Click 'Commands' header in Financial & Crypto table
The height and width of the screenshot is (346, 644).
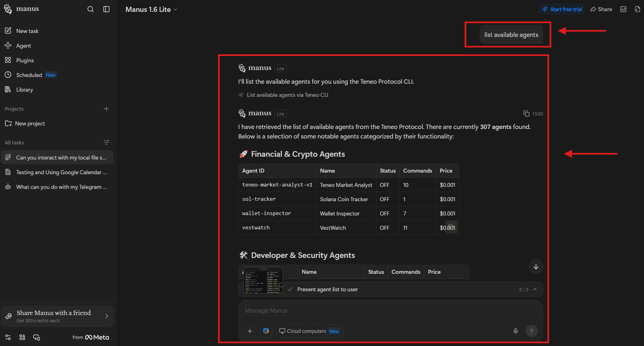point(418,171)
